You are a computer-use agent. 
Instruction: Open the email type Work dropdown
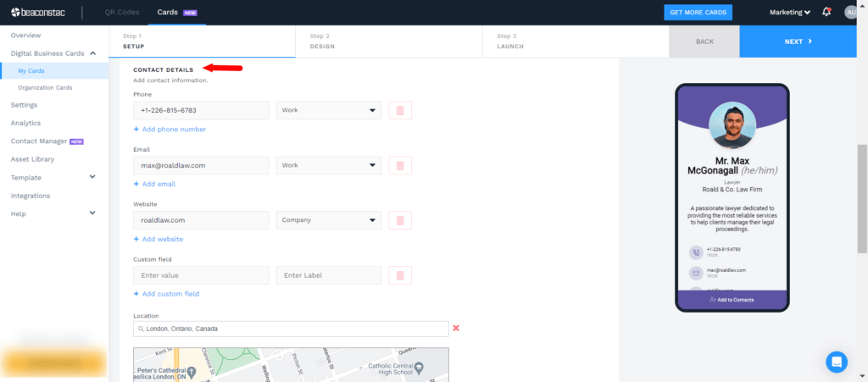(329, 165)
